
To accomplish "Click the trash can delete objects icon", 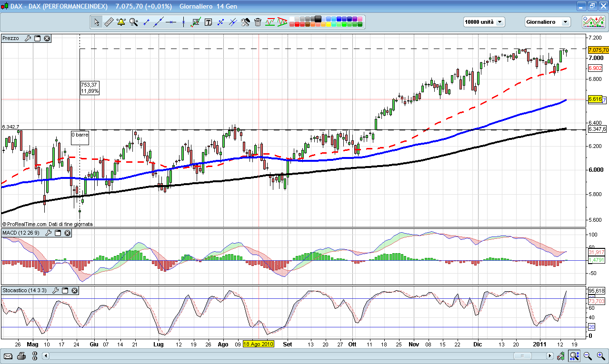I will pyautogui.click(x=258, y=22).
